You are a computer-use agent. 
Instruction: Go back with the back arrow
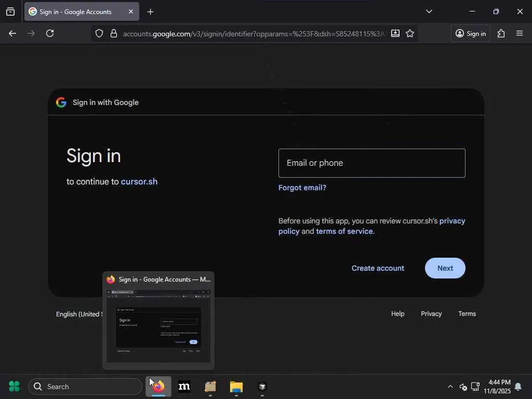[12, 33]
